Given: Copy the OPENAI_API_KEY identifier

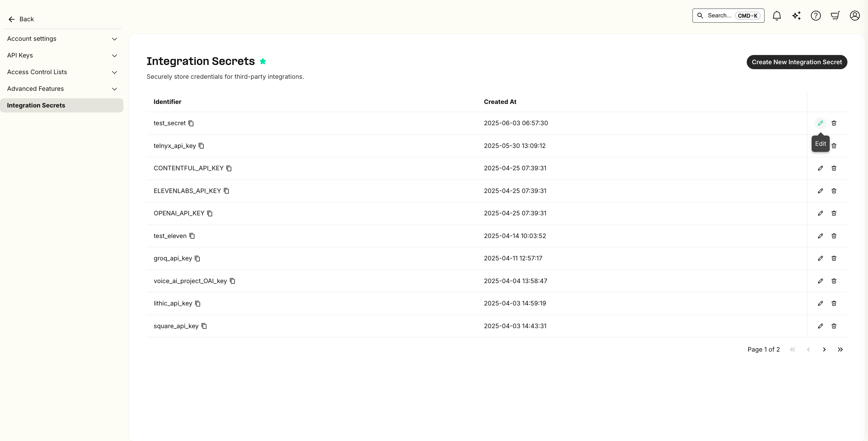Looking at the screenshot, I should point(210,213).
